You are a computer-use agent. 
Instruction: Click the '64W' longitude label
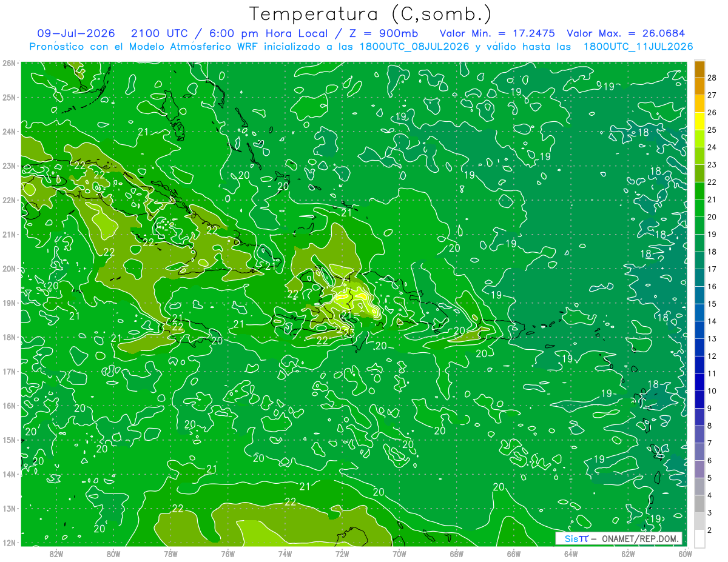pyautogui.click(x=570, y=554)
